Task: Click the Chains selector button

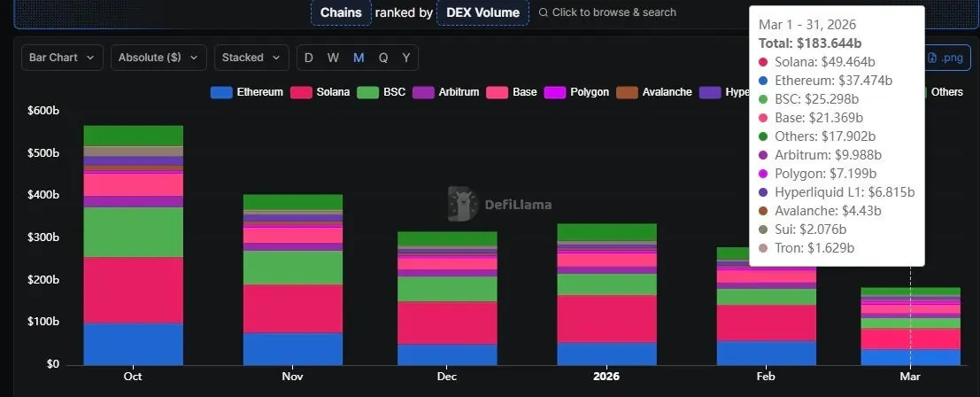Action: pos(341,12)
